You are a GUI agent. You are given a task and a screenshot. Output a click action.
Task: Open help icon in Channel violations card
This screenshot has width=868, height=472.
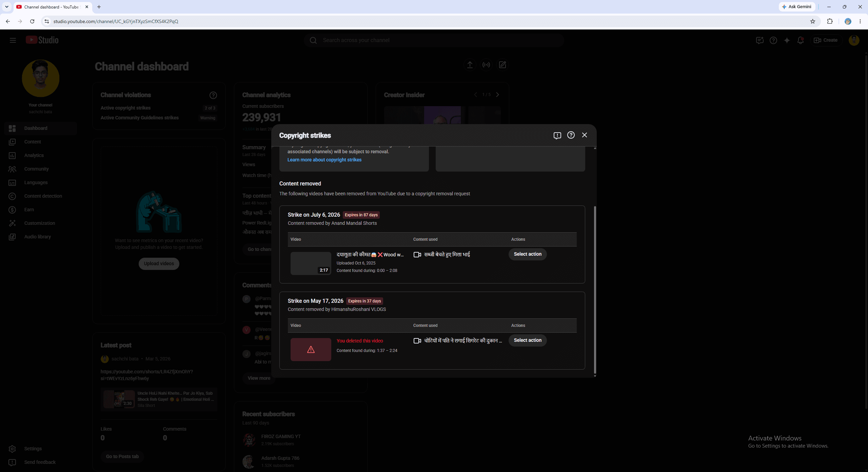pos(213,95)
